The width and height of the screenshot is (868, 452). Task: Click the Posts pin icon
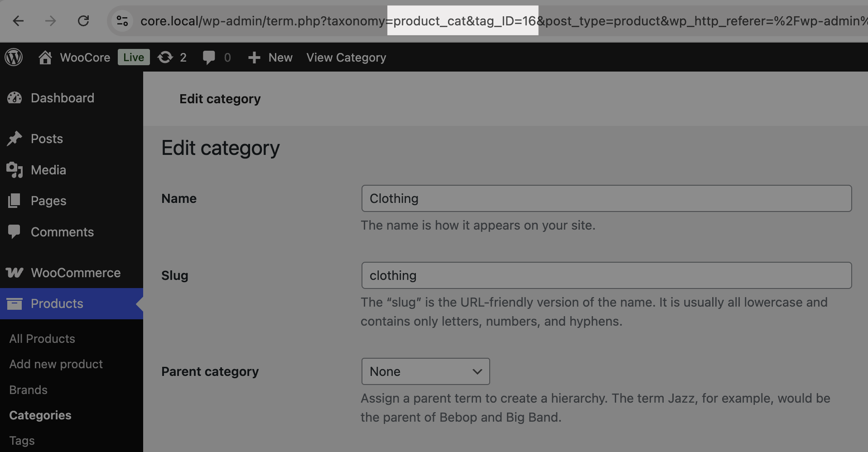pos(15,139)
